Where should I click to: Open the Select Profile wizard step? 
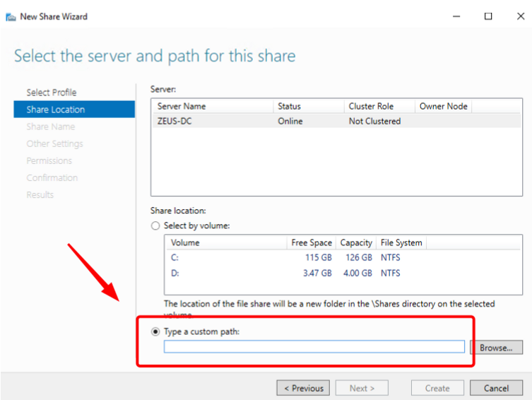[52, 93]
